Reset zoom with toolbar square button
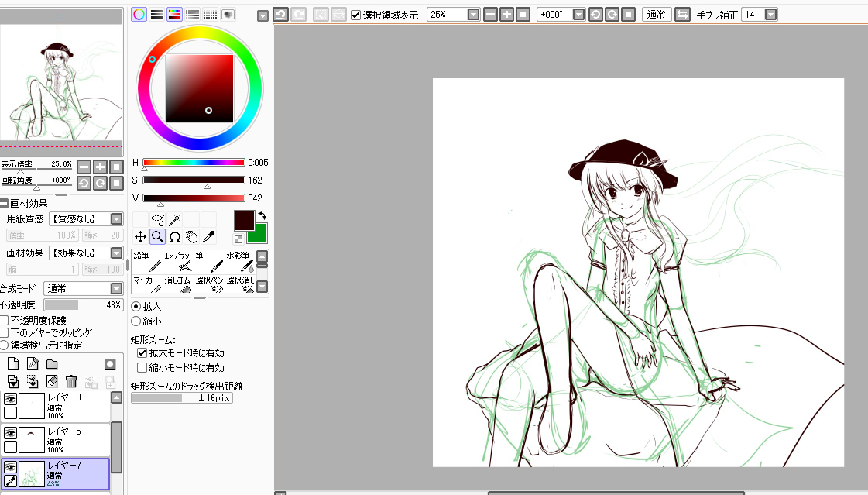The width and height of the screenshot is (868, 495). click(x=523, y=15)
